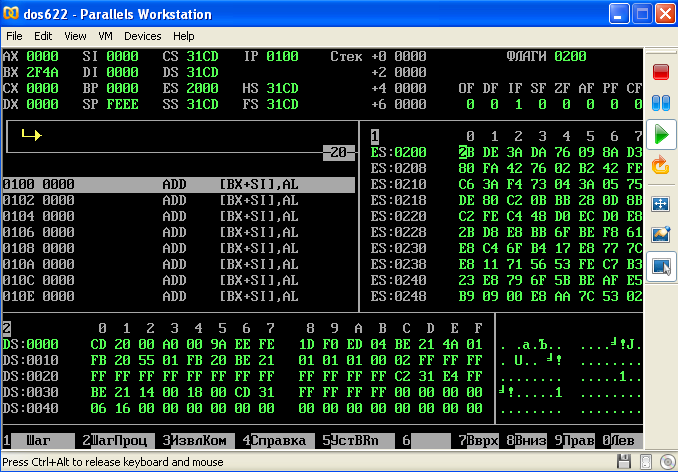Pause the VM using the blue pause icon
The width and height of the screenshot is (678, 472).
661,103
